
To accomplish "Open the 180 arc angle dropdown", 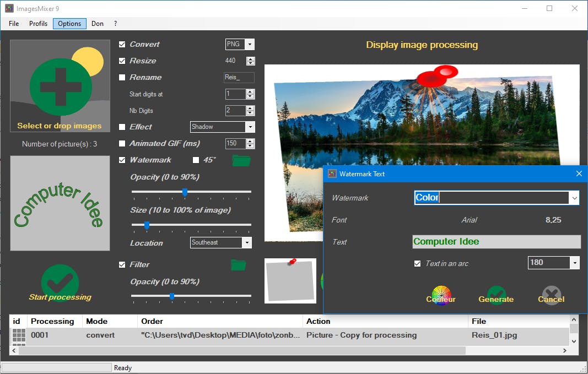I will (x=575, y=263).
